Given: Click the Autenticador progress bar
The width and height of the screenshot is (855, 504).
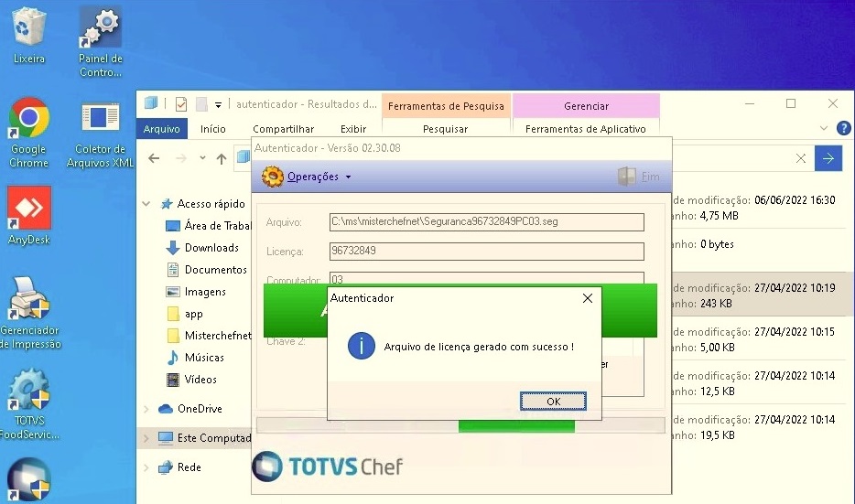Looking at the screenshot, I should pos(460,425).
